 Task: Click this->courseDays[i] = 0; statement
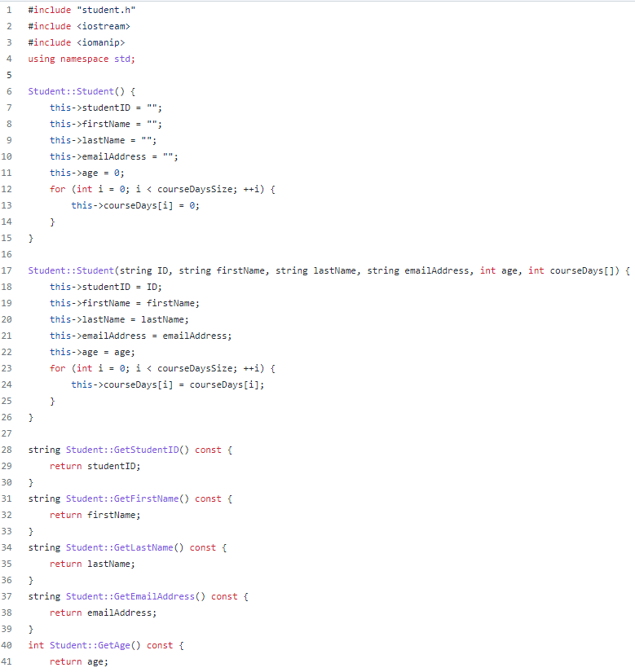(135, 205)
